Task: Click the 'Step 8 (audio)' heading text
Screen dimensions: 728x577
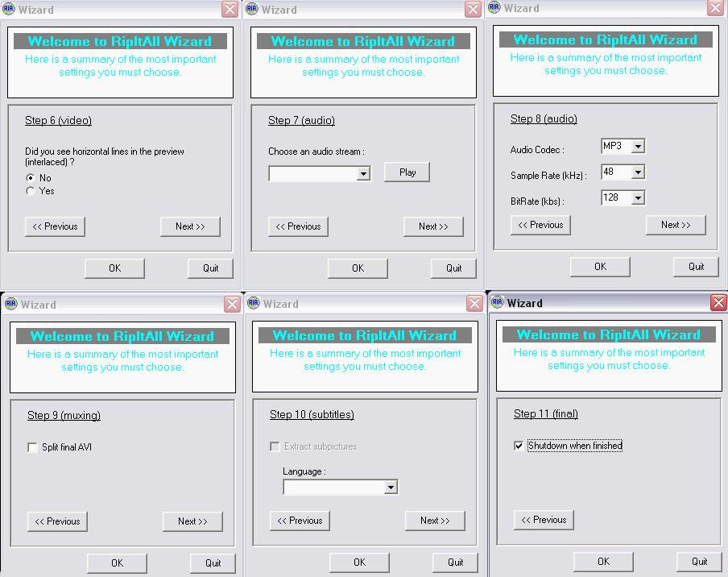Action: (544, 119)
